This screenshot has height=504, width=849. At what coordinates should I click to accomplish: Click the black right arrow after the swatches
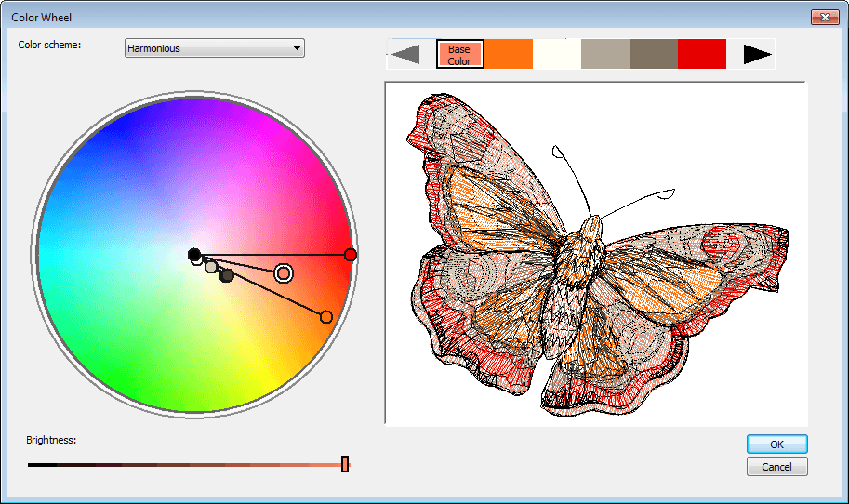(757, 55)
